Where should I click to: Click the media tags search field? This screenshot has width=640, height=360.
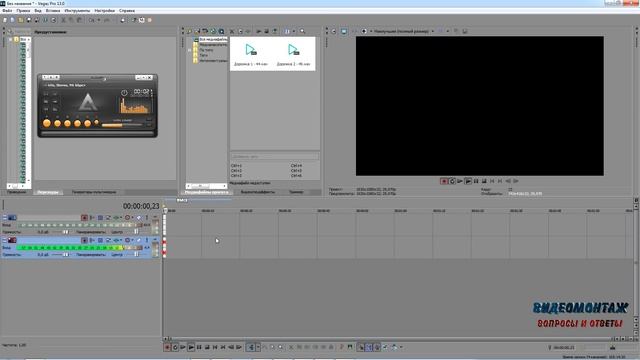274,156
